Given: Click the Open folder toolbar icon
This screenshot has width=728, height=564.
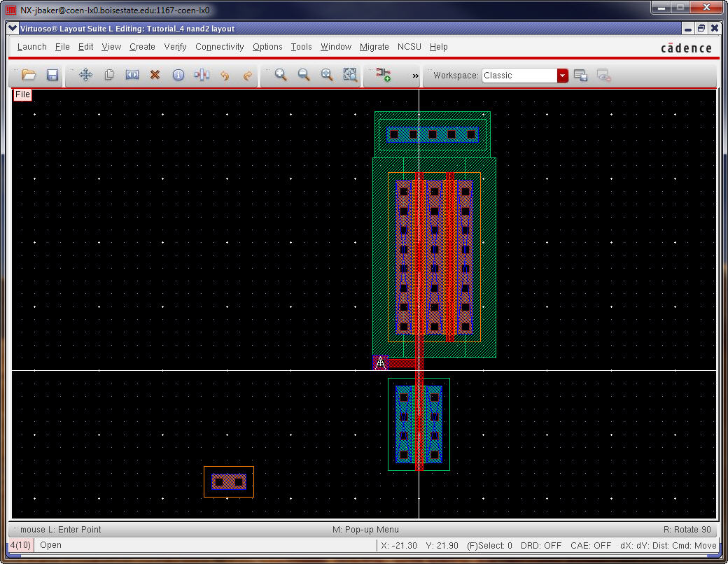Looking at the screenshot, I should [x=29, y=75].
